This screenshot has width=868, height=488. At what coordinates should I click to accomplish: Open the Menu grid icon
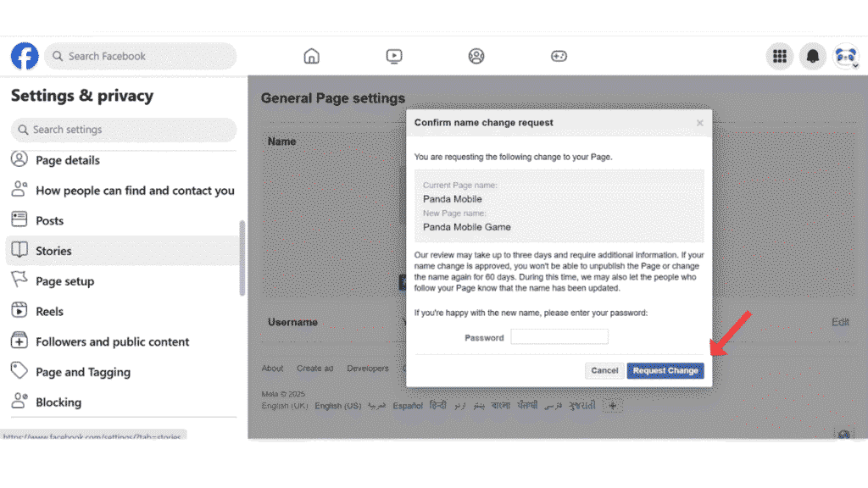[780, 56]
